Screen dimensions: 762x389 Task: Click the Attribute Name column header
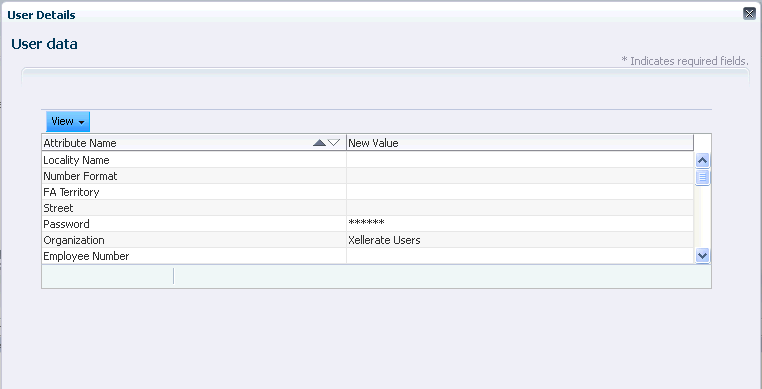[194, 143]
